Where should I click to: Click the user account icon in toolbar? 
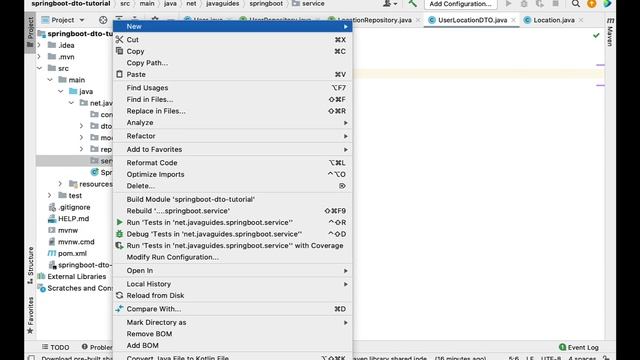(x=389, y=4)
